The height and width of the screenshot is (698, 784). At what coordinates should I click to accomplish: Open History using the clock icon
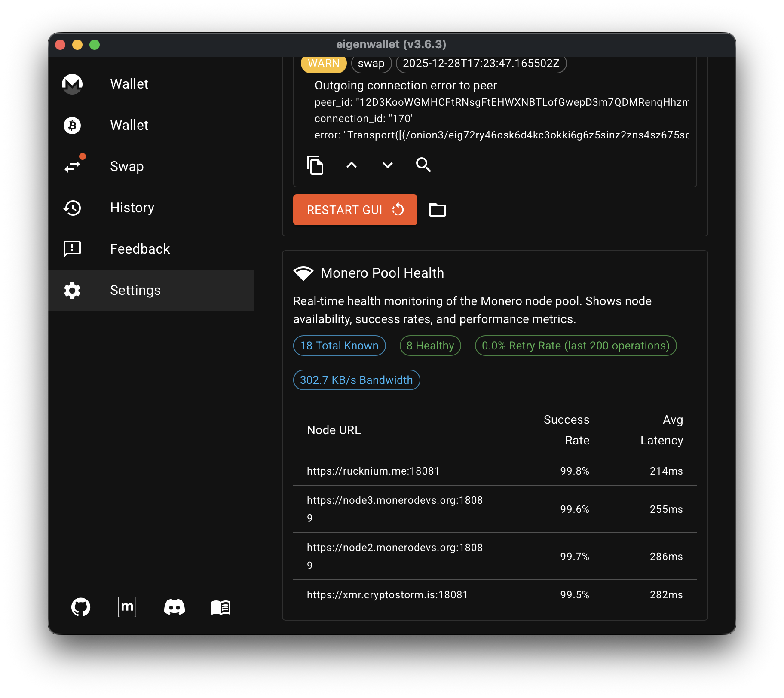72,208
